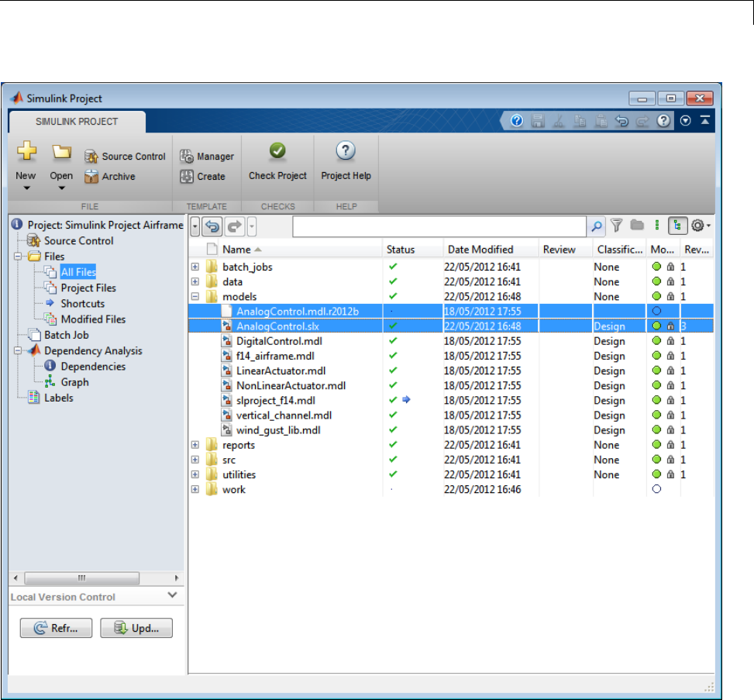Click the funnel filter icon

[x=617, y=225]
